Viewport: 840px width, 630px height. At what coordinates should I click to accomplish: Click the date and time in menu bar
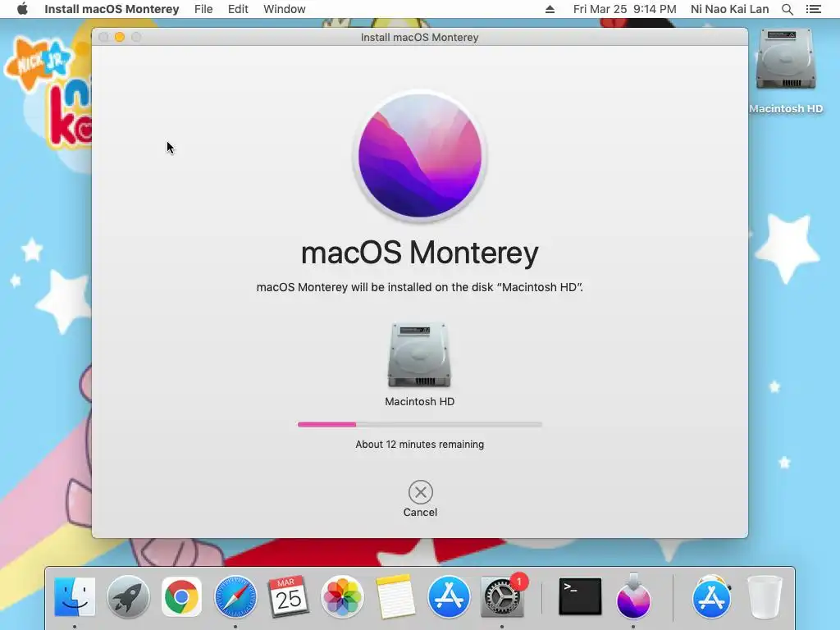(624, 9)
